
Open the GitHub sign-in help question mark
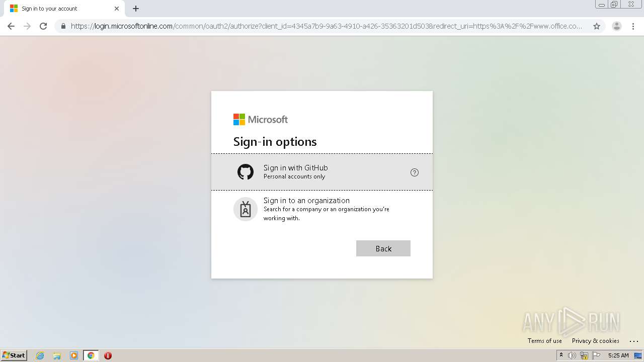(x=415, y=172)
